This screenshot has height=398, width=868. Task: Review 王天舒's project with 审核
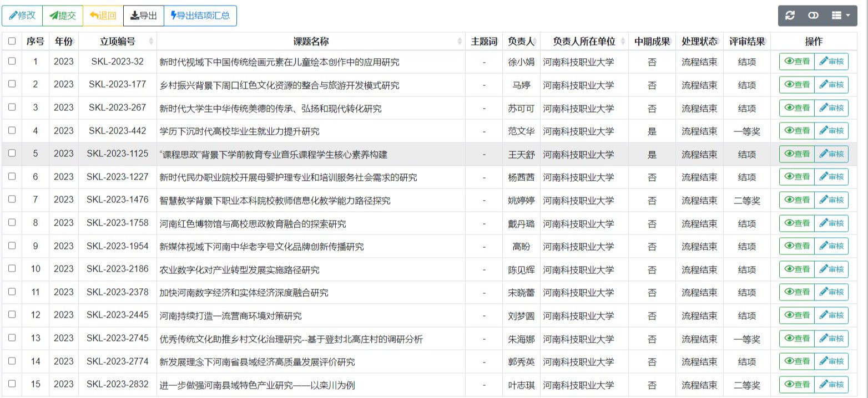coord(831,154)
